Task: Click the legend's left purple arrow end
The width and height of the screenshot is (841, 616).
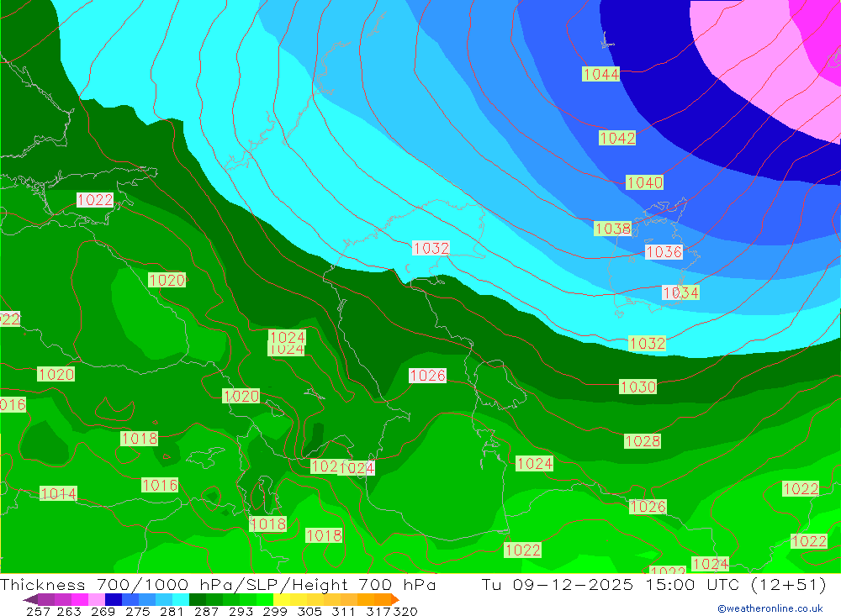Action: click(30, 600)
